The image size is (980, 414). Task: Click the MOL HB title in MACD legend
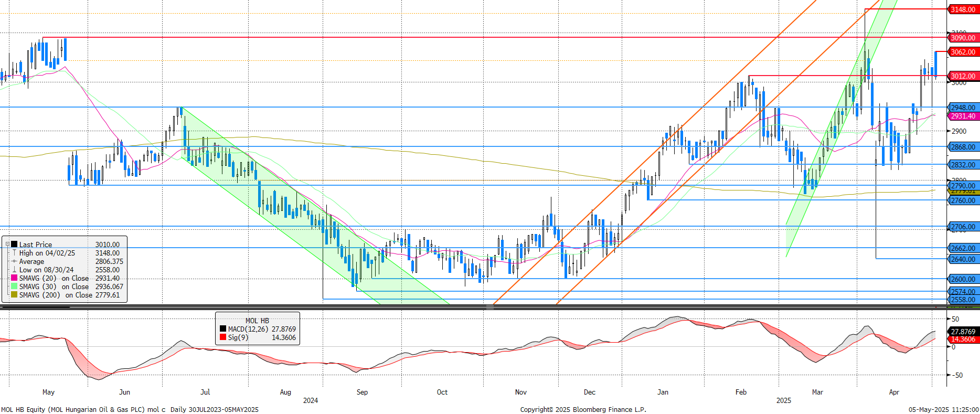coord(257,321)
